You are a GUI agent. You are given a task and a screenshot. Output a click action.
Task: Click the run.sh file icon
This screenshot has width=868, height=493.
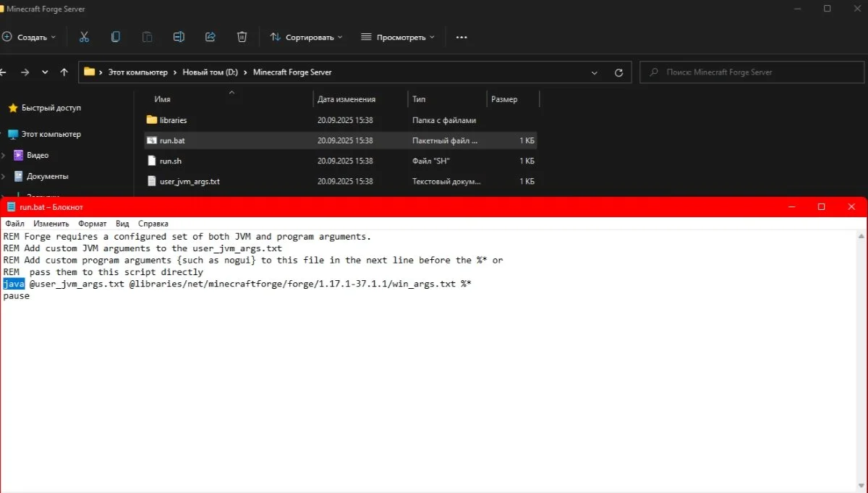tap(151, 161)
